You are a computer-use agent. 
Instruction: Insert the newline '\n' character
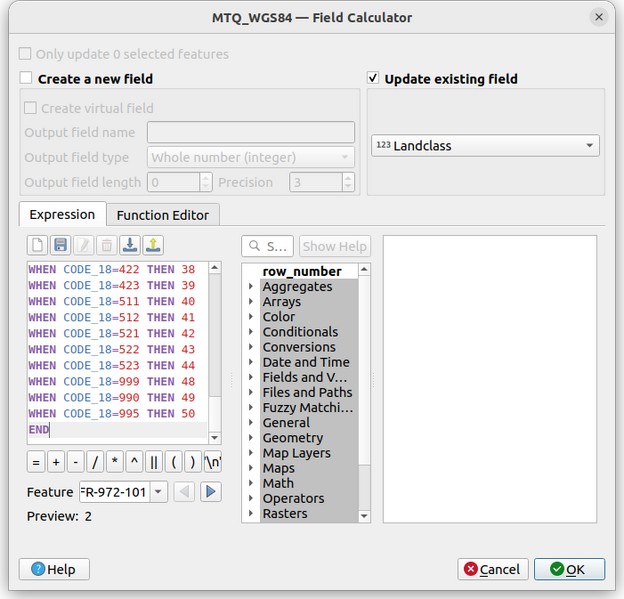[213, 462]
